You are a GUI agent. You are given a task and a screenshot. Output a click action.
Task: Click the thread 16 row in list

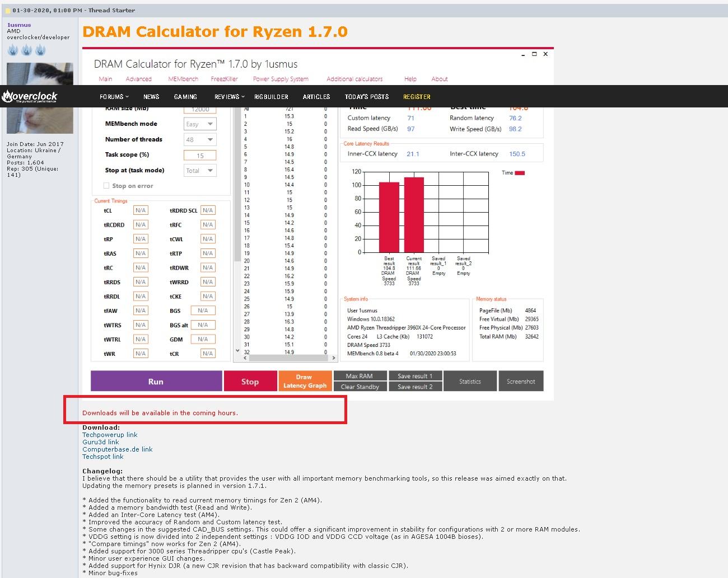tap(286, 231)
